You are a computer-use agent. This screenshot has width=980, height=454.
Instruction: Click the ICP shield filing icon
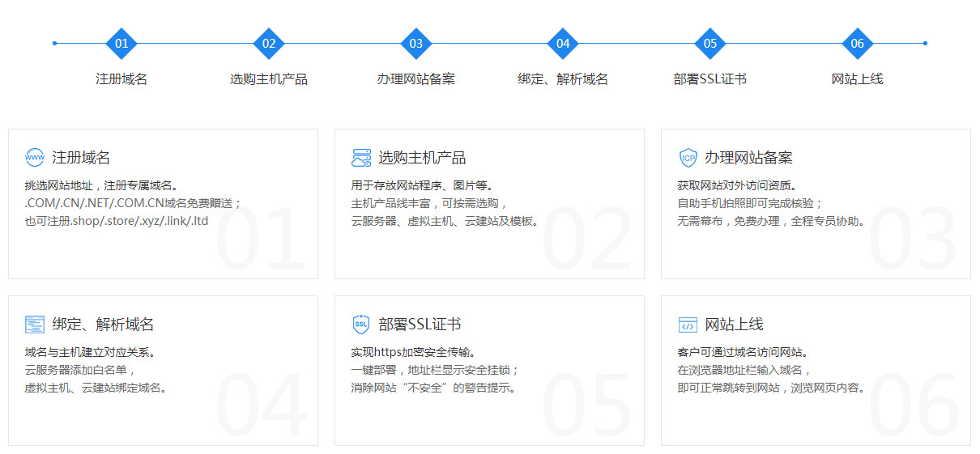tap(688, 158)
